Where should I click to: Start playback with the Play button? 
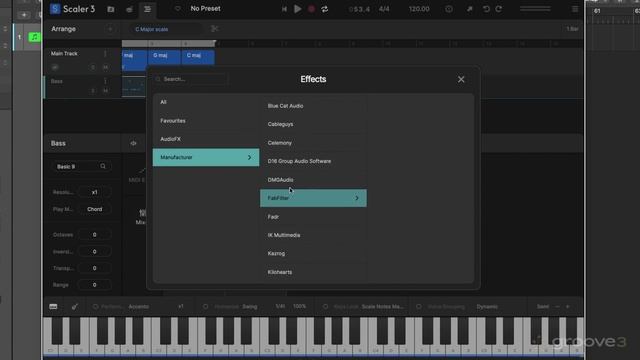click(298, 9)
